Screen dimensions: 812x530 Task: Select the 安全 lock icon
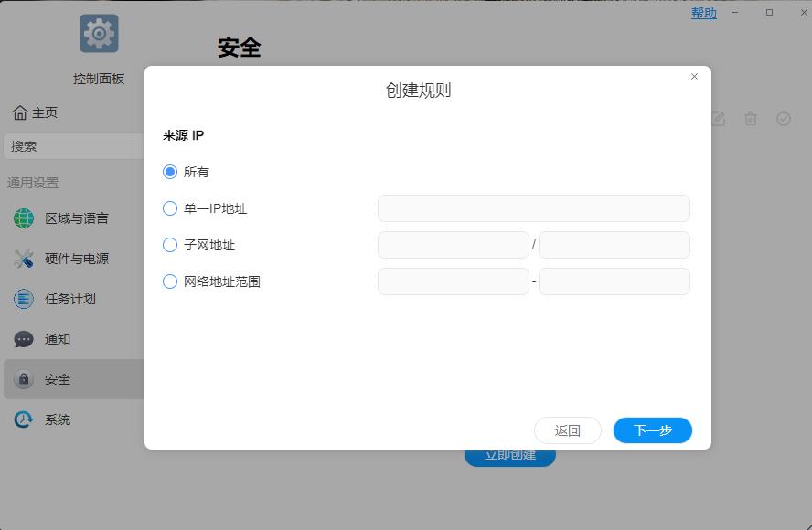21,379
